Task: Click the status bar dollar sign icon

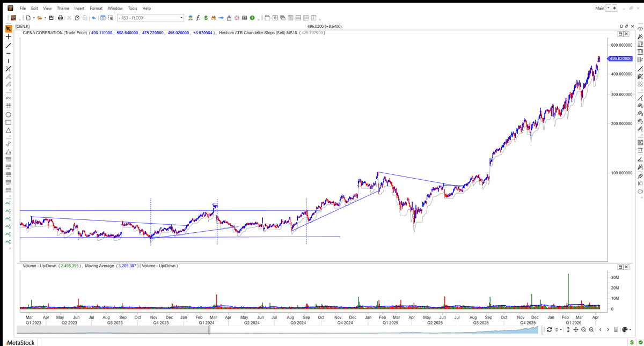Action: 632,342
